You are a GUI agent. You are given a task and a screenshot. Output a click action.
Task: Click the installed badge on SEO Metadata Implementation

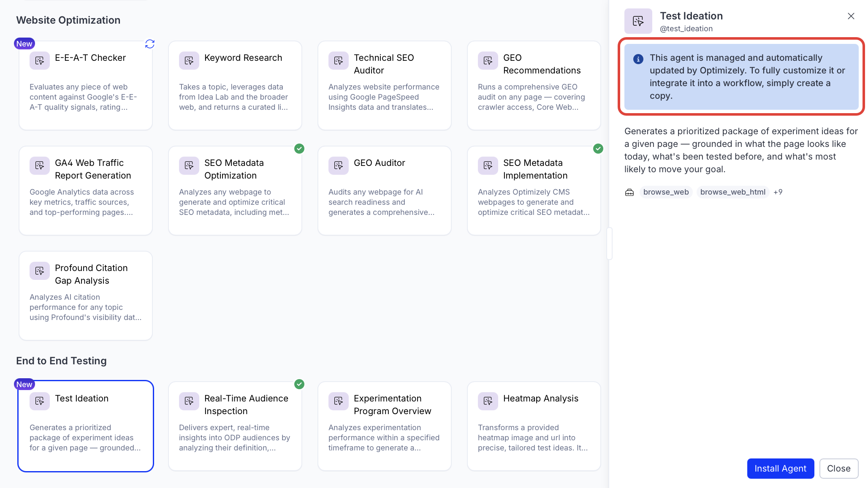coord(598,149)
